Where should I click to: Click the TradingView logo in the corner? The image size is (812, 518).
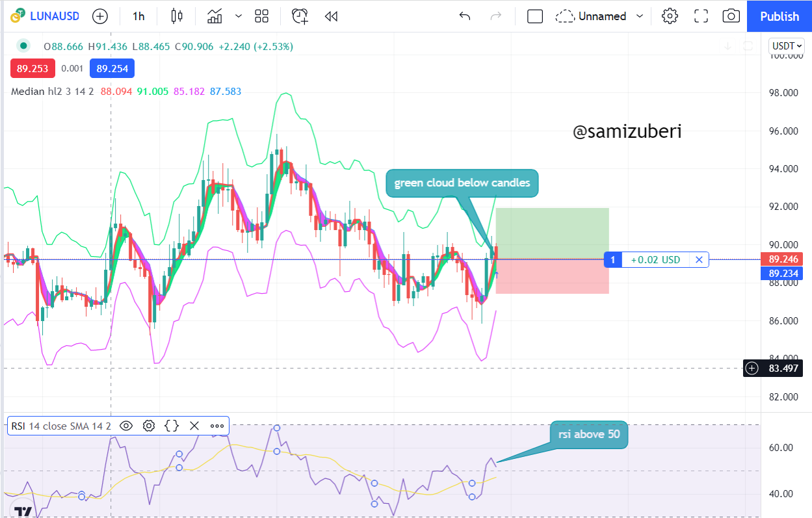[23, 512]
